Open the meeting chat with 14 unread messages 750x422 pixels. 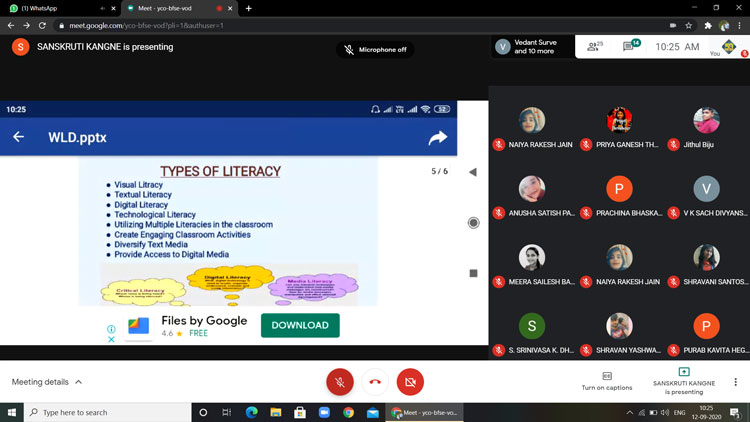(x=632, y=46)
